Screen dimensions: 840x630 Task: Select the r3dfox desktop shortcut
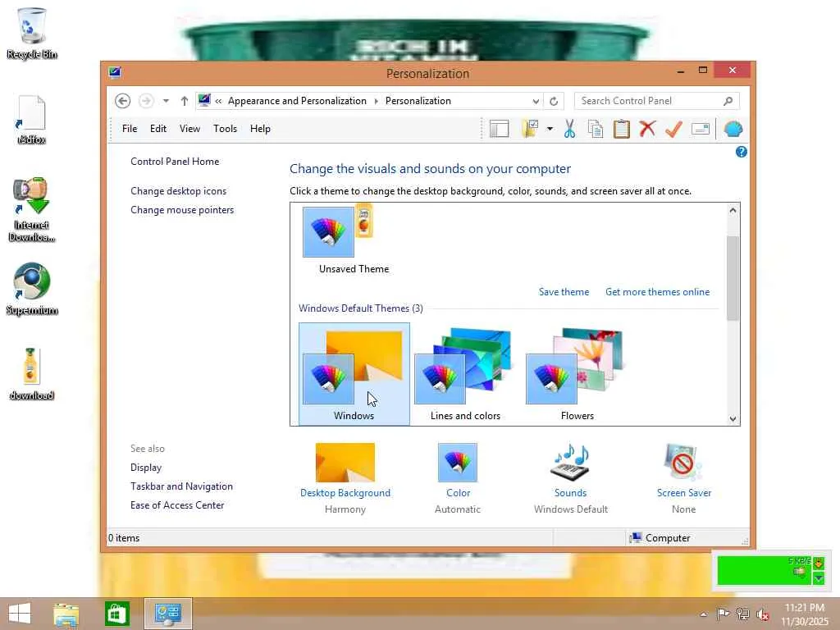click(x=32, y=119)
